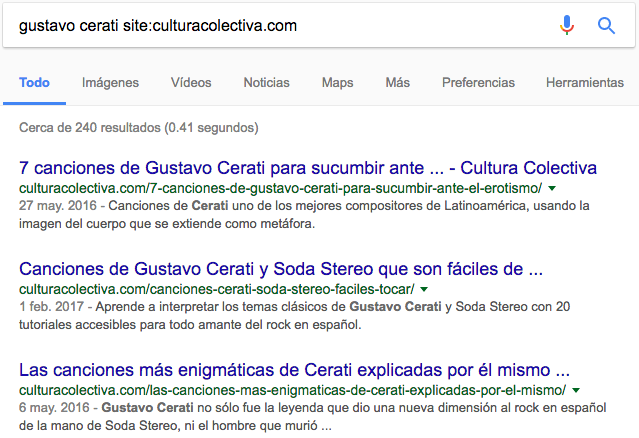The height and width of the screenshot is (438, 639).
Task: Open the Noticias tab
Action: [267, 82]
